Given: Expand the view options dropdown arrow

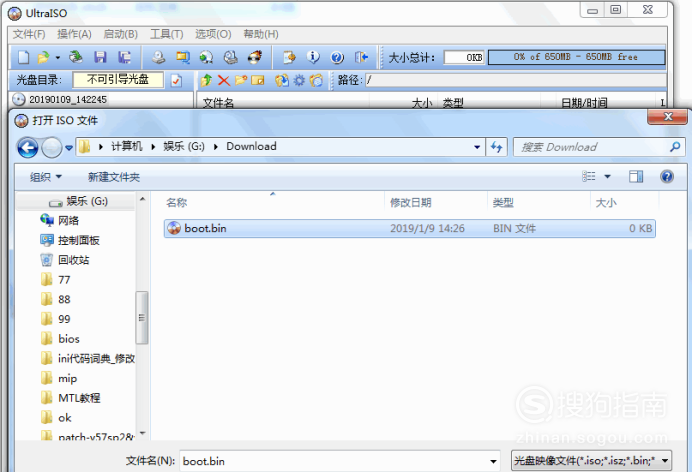Looking at the screenshot, I should (607, 176).
